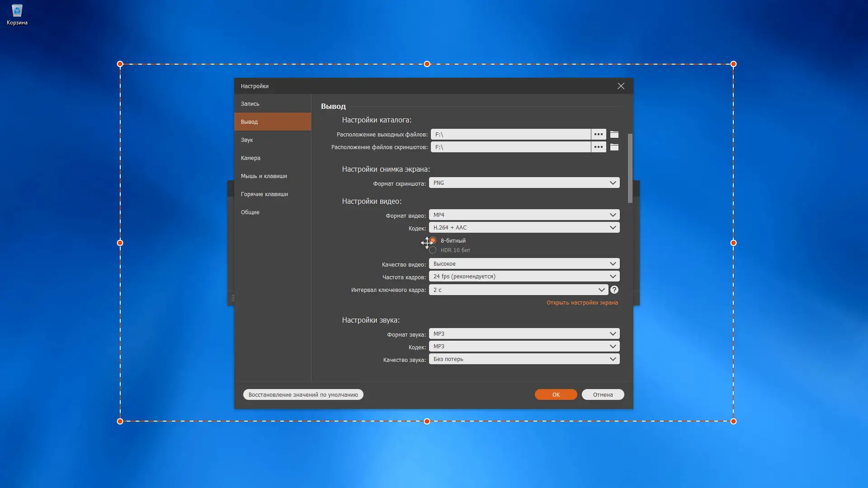Open the Формат видео MP4 dropdown
868x488 pixels.
524,215
